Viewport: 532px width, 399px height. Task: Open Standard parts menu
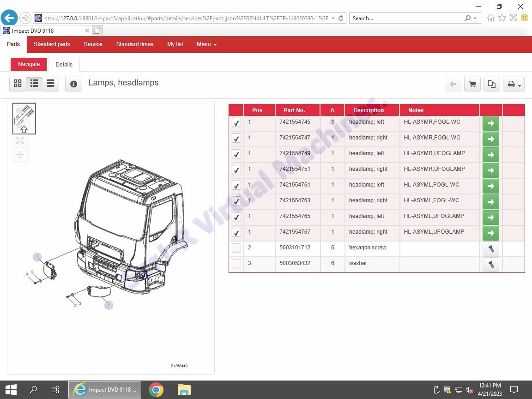point(52,44)
